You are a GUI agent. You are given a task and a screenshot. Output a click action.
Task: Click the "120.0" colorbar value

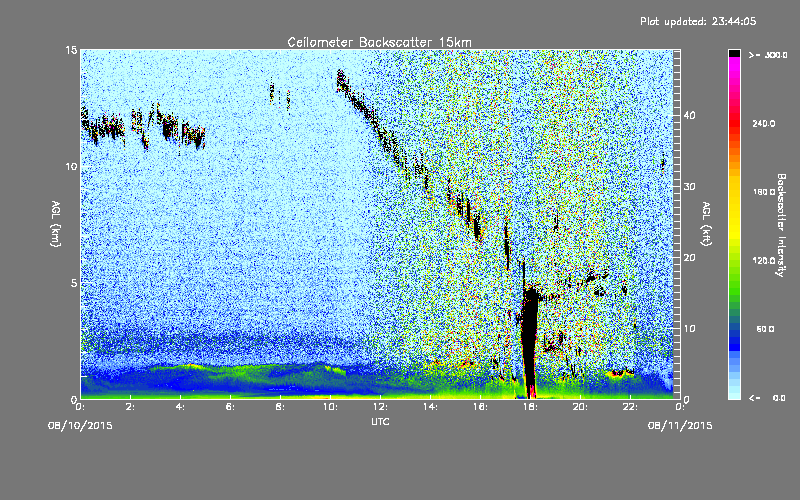point(764,260)
